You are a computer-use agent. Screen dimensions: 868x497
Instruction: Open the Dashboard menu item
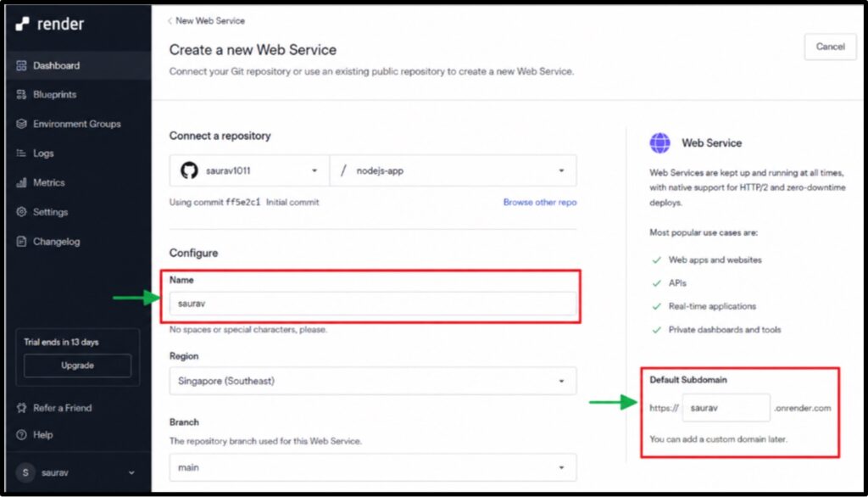[x=78, y=65]
